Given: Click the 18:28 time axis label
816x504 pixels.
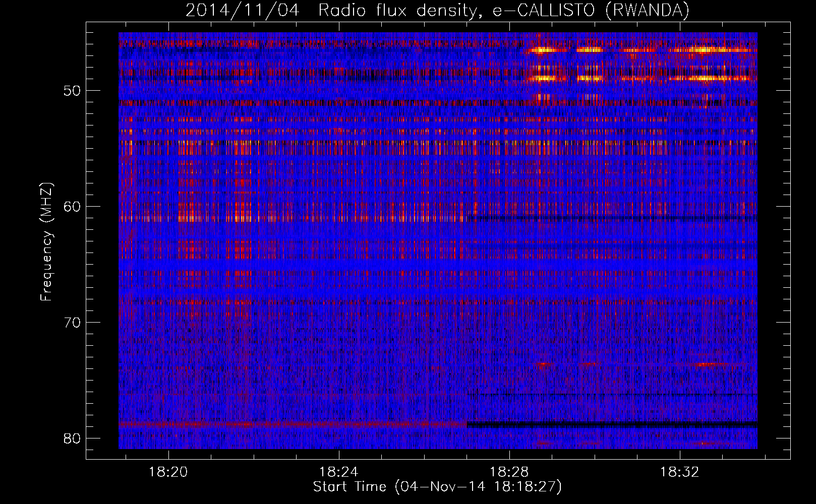Looking at the screenshot, I should (x=509, y=472).
